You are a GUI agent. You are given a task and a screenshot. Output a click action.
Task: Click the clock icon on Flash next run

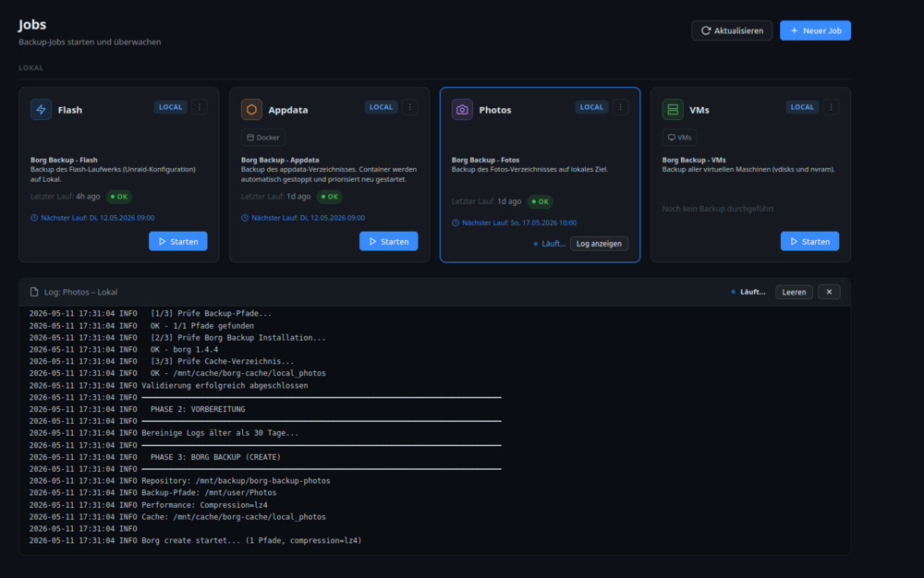[34, 218]
